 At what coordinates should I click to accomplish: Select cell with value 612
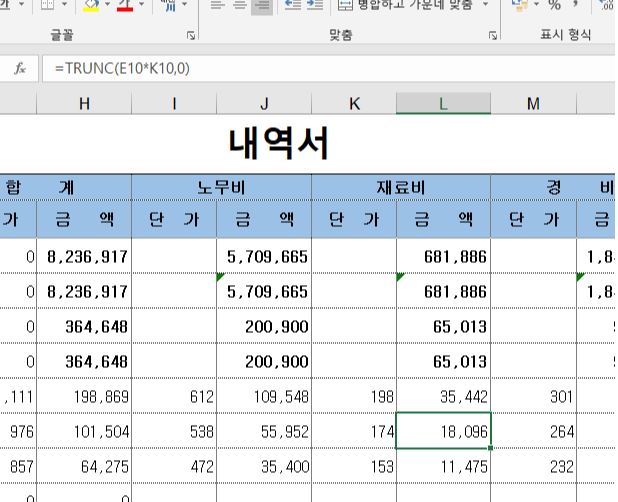pos(174,396)
